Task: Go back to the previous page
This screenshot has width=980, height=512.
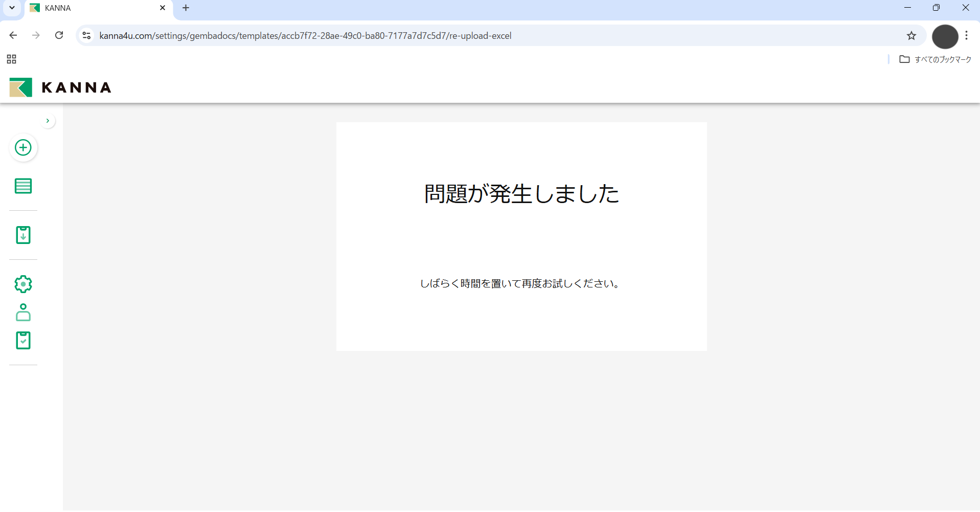Action: click(x=13, y=36)
